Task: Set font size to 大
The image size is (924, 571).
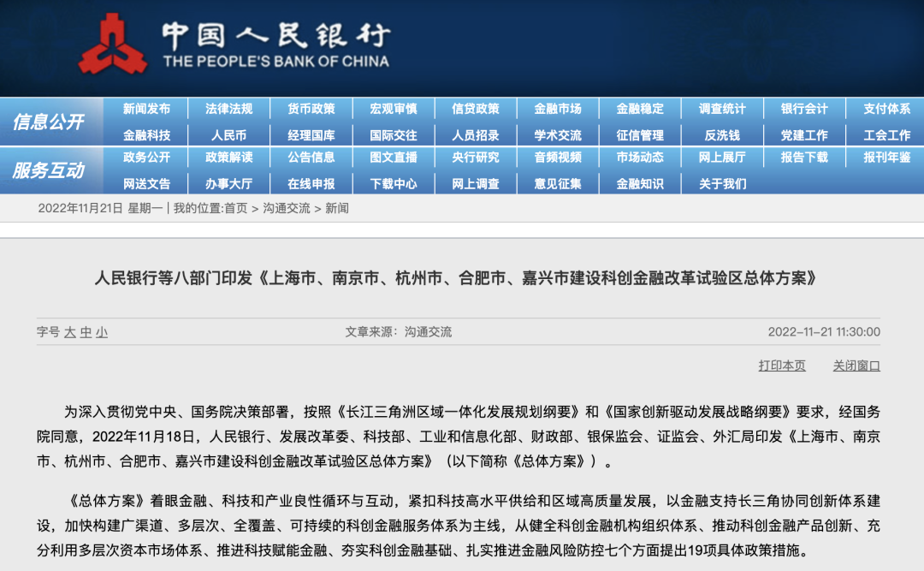Action: pyautogui.click(x=69, y=332)
